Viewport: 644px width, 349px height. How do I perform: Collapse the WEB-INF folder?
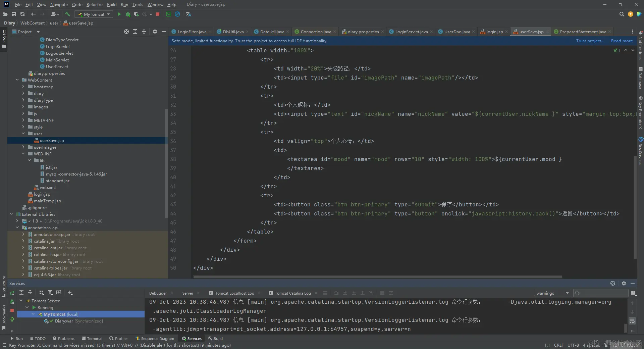coord(23,154)
